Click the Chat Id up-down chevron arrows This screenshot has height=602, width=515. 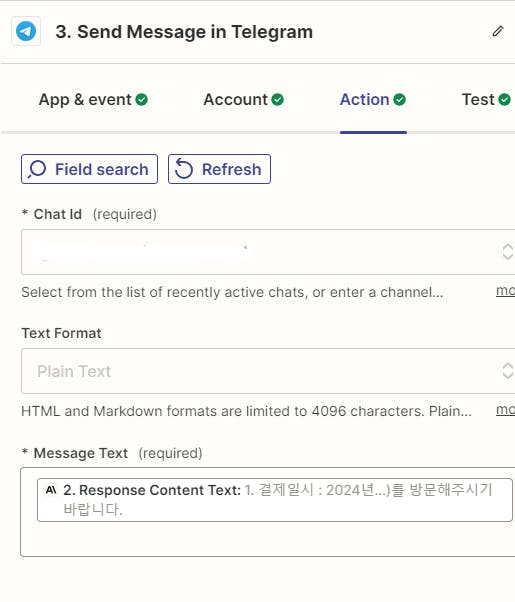507,252
